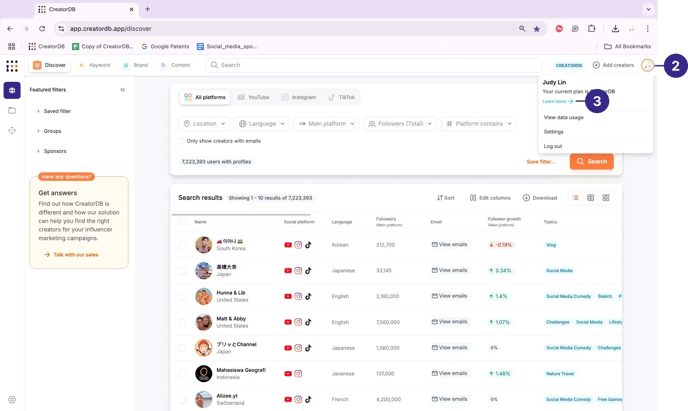Open browser downloads icon
The height and width of the screenshot is (411, 688).
pyautogui.click(x=615, y=29)
